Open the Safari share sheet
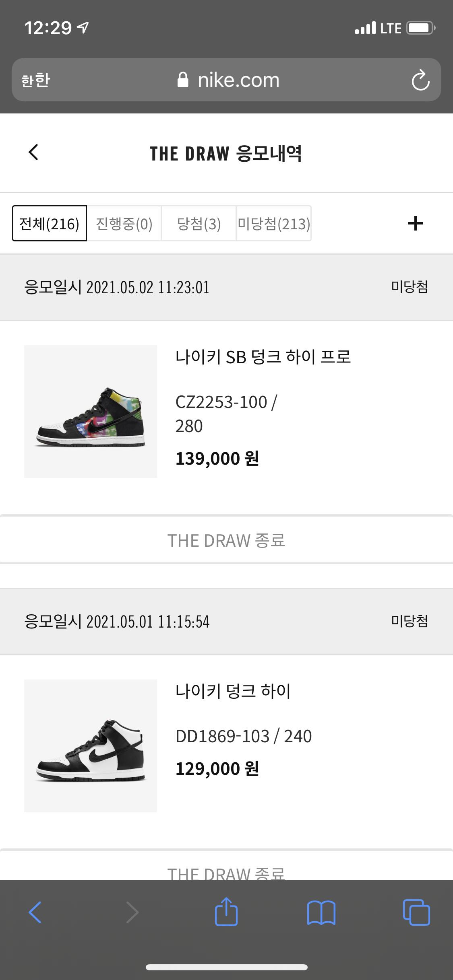This screenshot has width=453, height=980. click(226, 912)
